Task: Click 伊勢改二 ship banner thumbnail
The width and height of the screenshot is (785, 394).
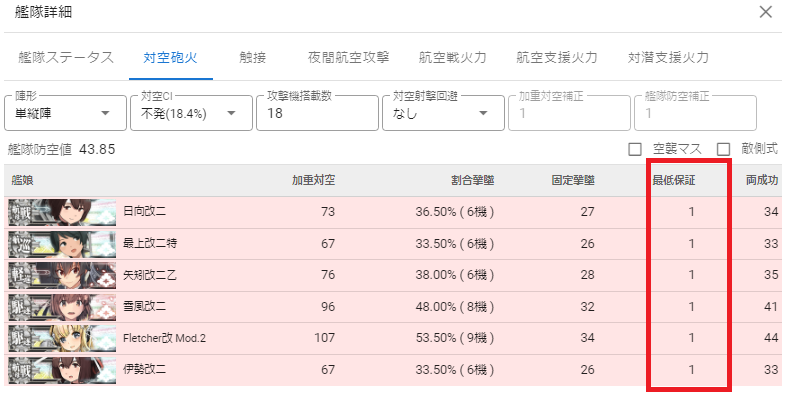Action: (62, 370)
